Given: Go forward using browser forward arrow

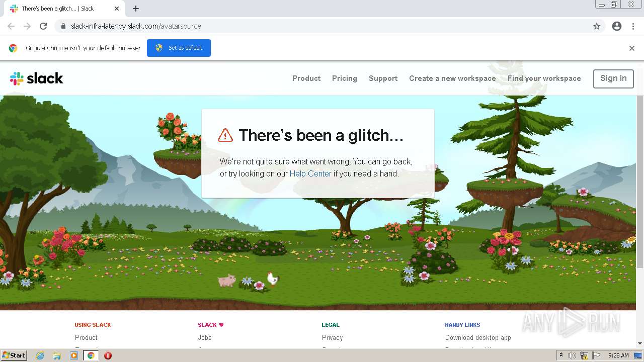Looking at the screenshot, I should [x=27, y=26].
